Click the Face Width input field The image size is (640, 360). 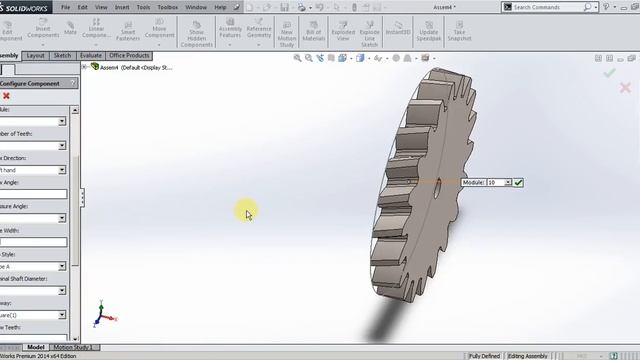[33, 242]
